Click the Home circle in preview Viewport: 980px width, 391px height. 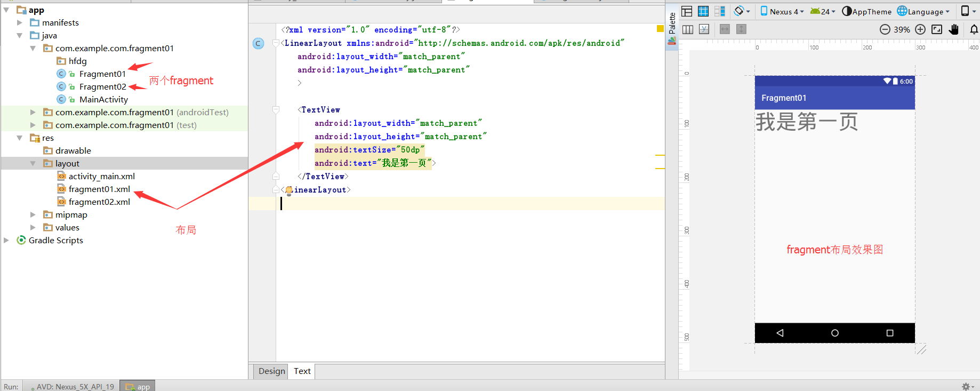pos(835,333)
